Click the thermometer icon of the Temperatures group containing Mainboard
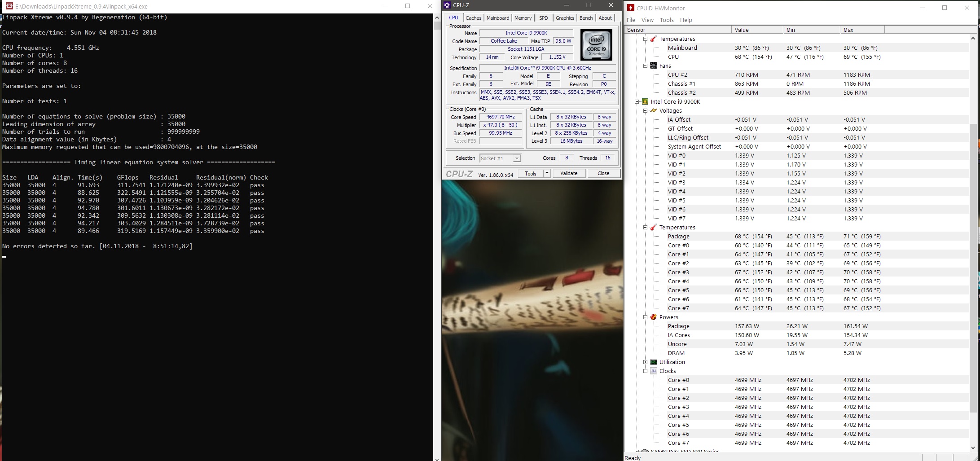The height and width of the screenshot is (461, 980). pyautogui.click(x=653, y=39)
